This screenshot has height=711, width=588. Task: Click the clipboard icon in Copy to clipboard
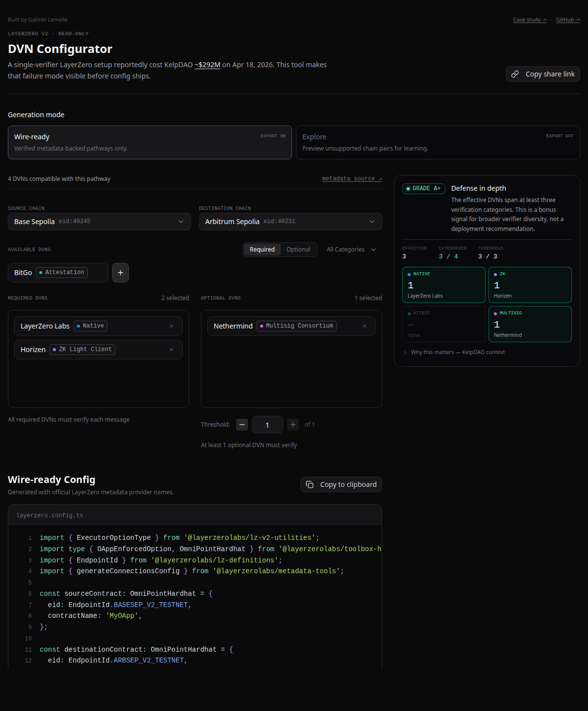pos(310,484)
